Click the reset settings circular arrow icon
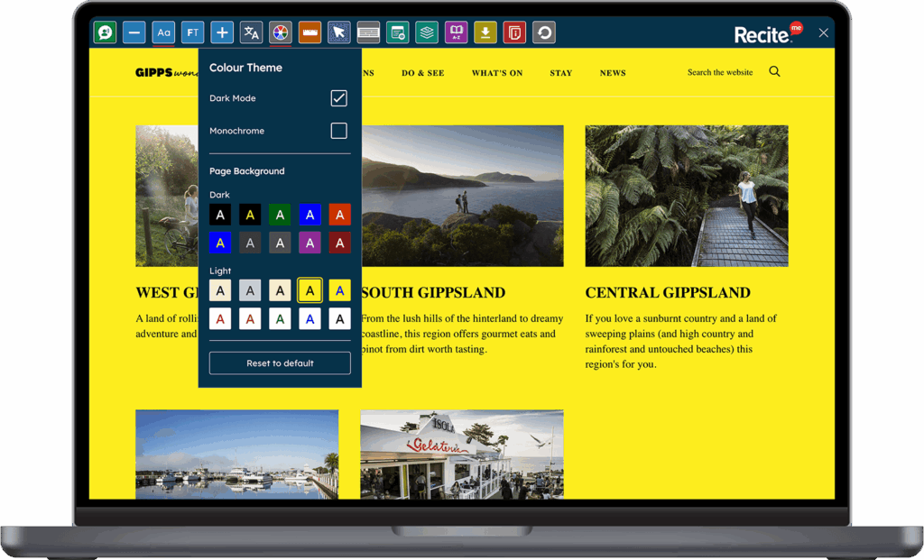The height and width of the screenshot is (560, 924). [543, 32]
